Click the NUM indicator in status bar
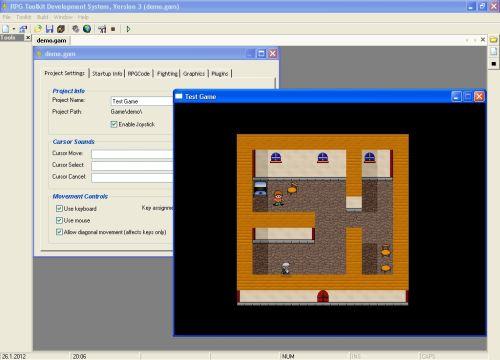This screenshot has width=500, height=360. point(288,356)
